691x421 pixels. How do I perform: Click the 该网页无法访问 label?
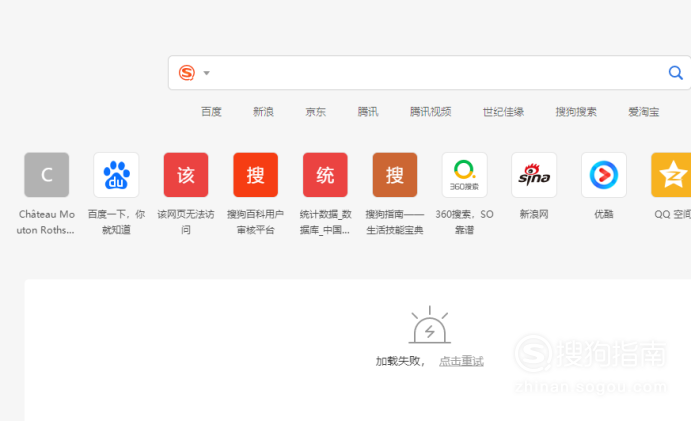(x=186, y=222)
